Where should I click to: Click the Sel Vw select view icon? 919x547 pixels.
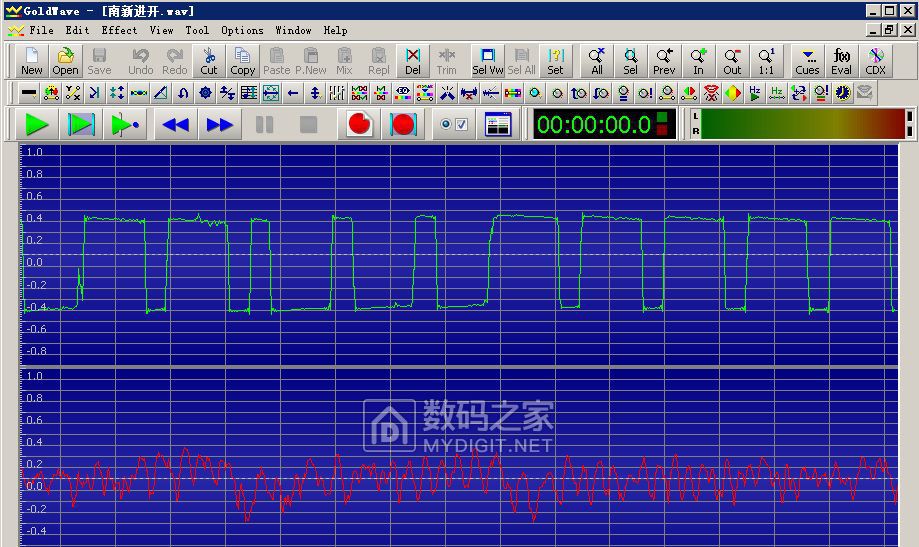tap(488, 61)
